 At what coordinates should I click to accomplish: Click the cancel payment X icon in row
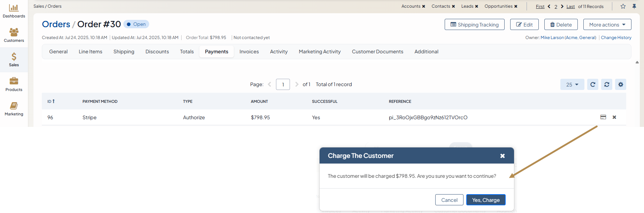[x=614, y=117]
